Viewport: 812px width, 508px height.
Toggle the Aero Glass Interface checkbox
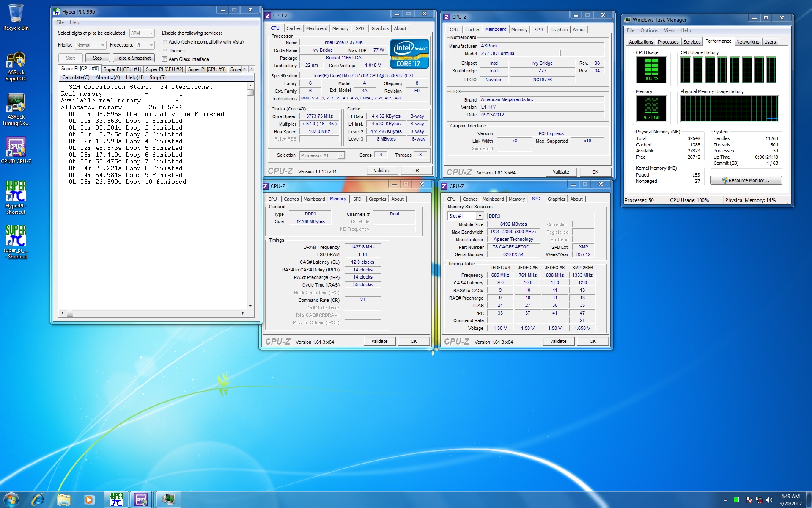[x=165, y=59]
